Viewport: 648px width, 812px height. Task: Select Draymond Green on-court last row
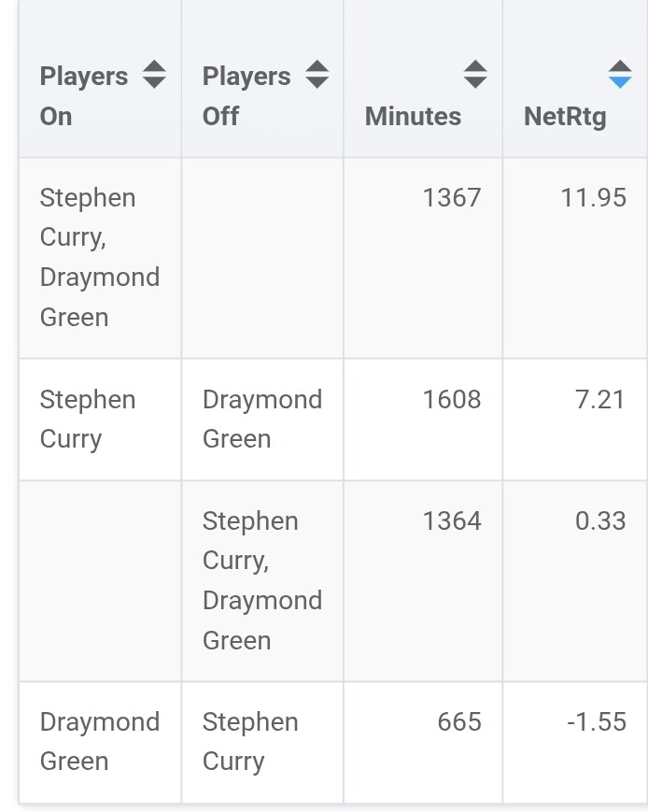99,741
